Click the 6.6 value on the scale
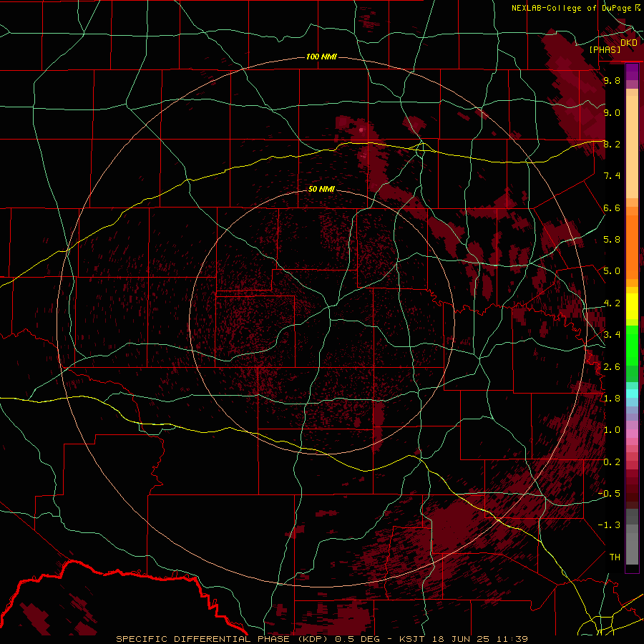Viewport: 644px width, 644px height. 612,208
